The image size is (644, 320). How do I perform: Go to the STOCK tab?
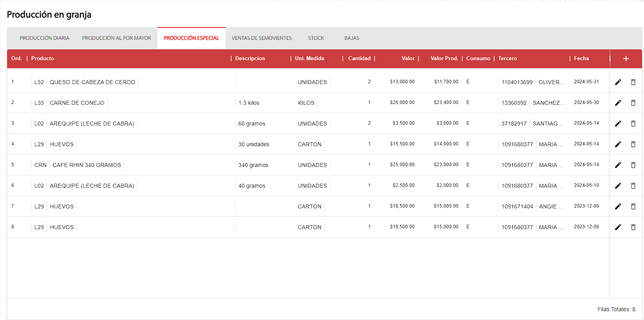316,38
